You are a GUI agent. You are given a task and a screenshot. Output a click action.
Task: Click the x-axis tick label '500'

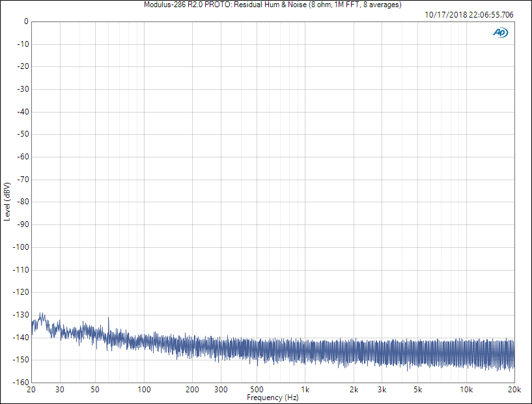click(257, 390)
